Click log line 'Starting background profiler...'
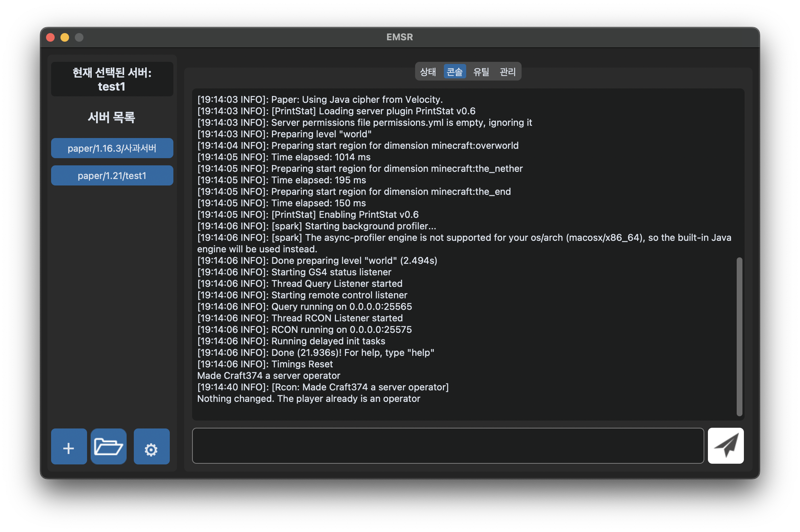 pyautogui.click(x=317, y=226)
